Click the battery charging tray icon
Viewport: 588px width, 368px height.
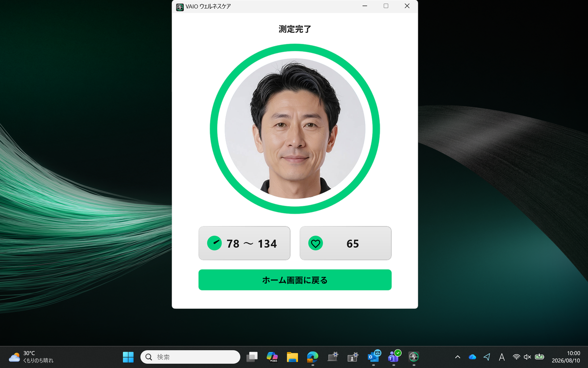539,357
